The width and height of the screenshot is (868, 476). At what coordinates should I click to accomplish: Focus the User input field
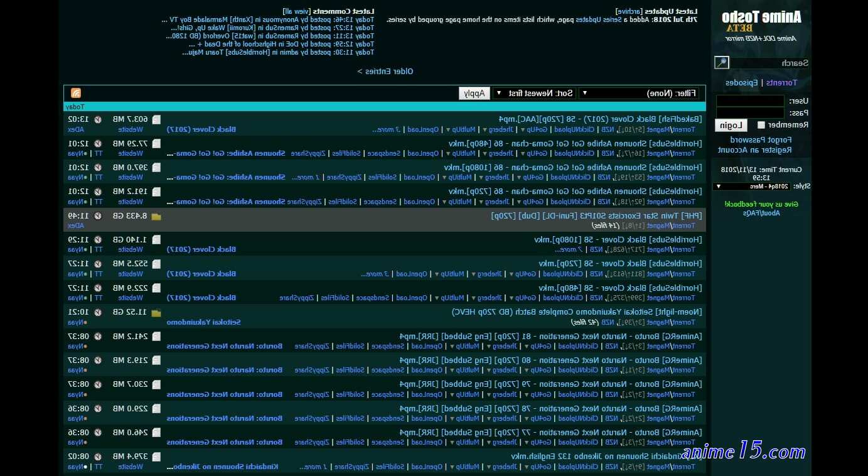(750, 101)
